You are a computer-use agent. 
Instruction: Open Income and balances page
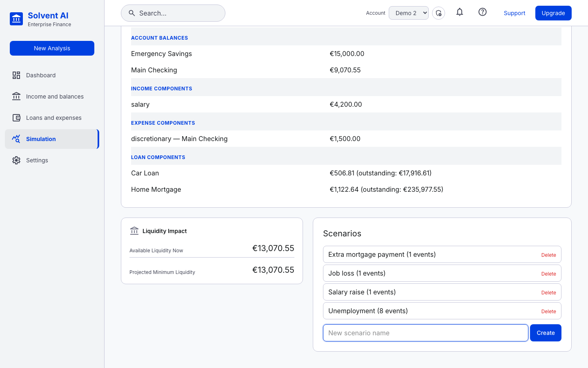point(52,96)
